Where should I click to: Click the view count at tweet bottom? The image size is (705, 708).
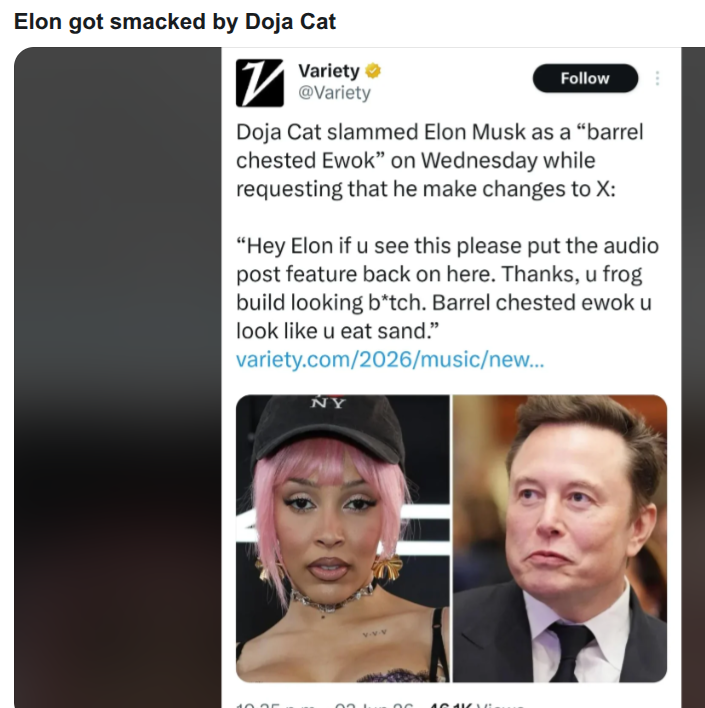[x=476, y=705]
